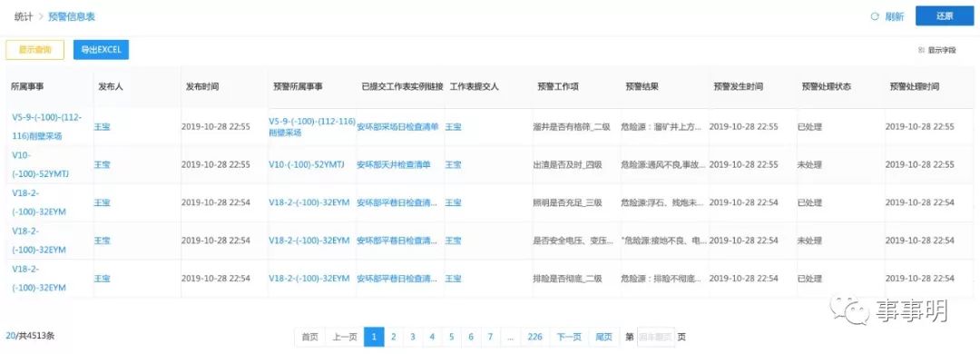Select cell 溜井是否有格筛_二级
980x354 pixels.
coord(572,126)
